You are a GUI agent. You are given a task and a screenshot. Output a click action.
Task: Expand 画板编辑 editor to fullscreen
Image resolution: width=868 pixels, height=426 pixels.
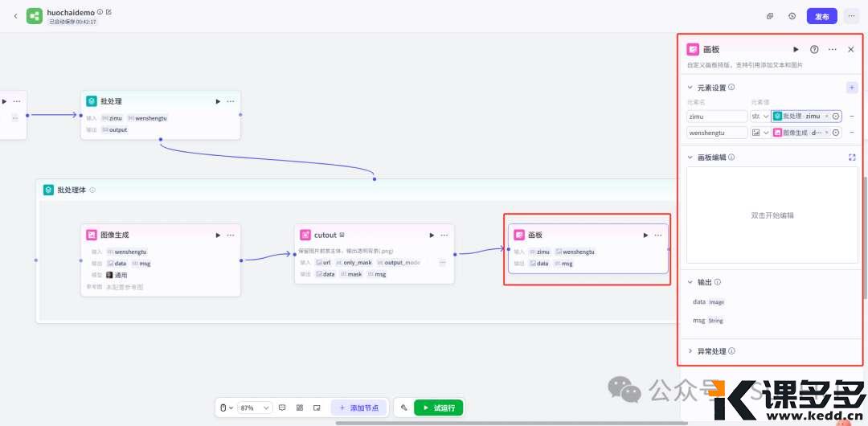[852, 158]
